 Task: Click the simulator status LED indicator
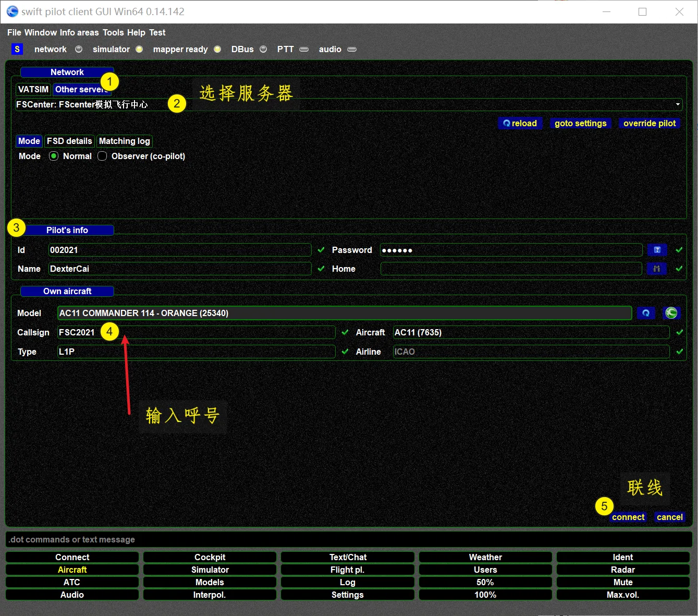click(x=139, y=49)
